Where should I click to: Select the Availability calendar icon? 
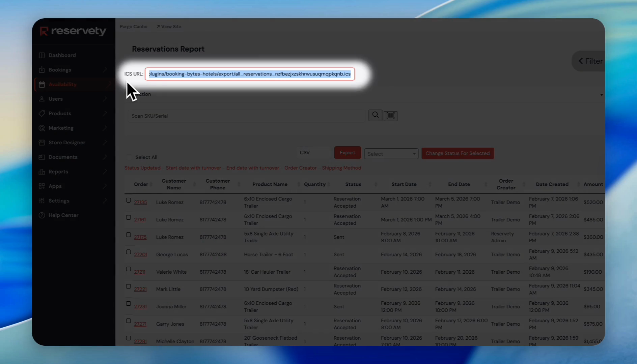[42, 84]
